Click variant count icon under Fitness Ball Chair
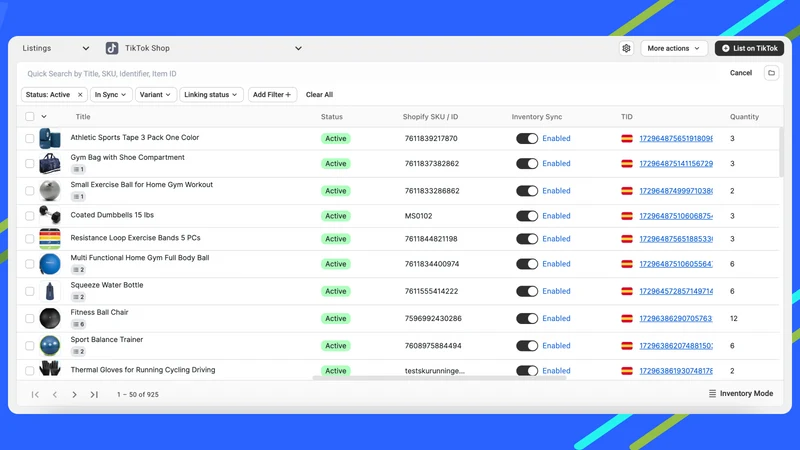 [x=78, y=324]
